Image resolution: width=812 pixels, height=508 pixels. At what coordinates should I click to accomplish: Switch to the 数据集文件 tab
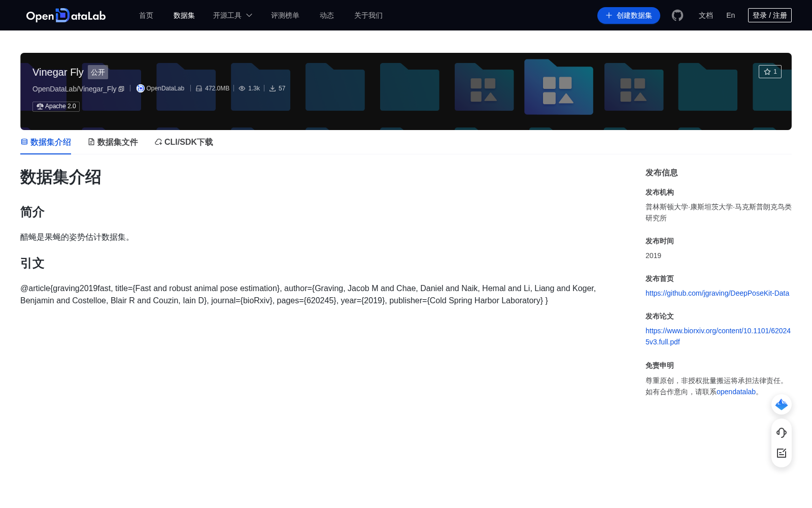pyautogui.click(x=113, y=142)
